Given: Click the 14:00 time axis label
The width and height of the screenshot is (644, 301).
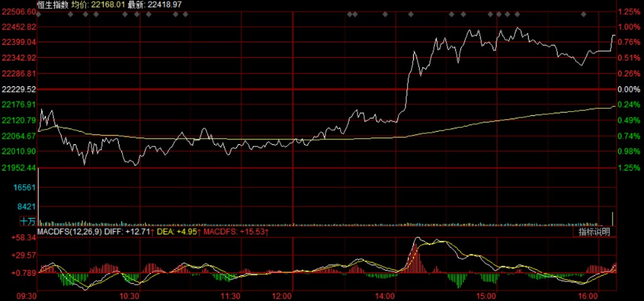Looking at the screenshot, I should click(x=385, y=296).
